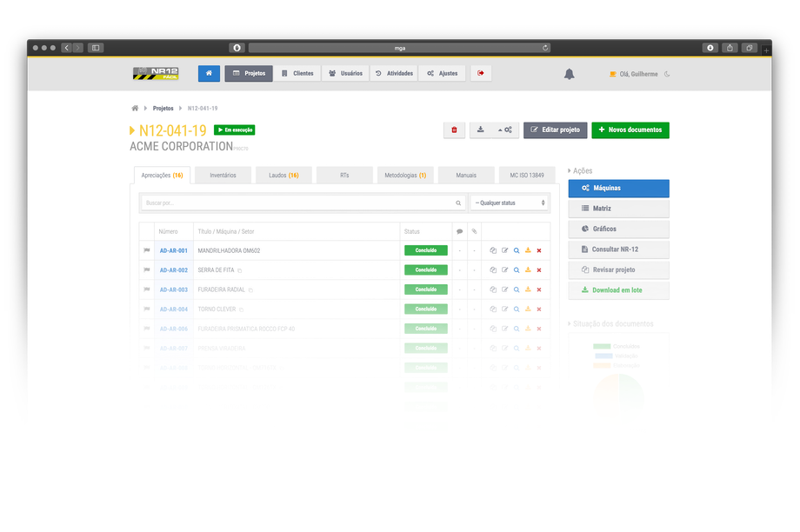Viewport: 800px width, 532px height.
Task: Click the red trash delete project button
Action: point(453,130)
